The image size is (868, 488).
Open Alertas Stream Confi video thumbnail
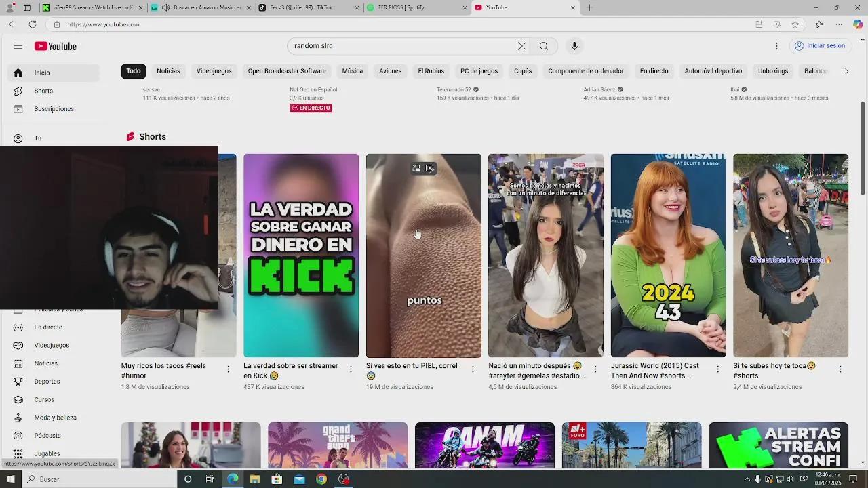click(x=778, y=445)
